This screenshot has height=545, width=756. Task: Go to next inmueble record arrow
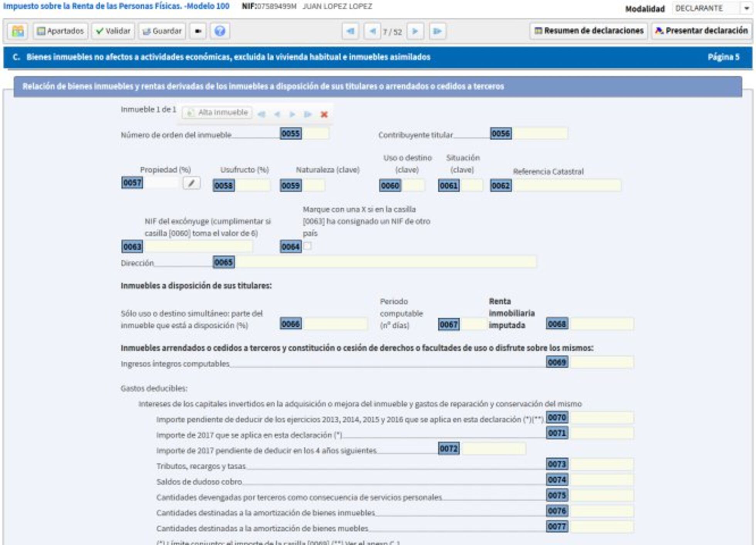point(292,114)
